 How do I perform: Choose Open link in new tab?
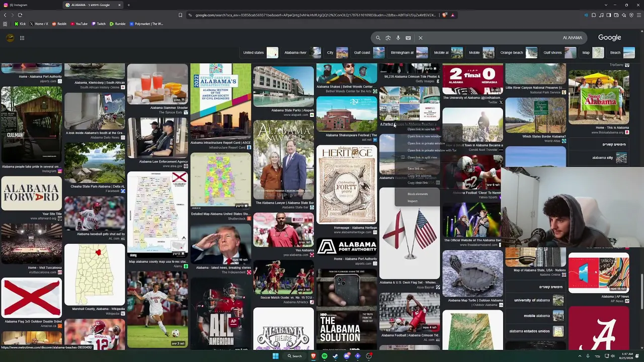coord(422,129)
